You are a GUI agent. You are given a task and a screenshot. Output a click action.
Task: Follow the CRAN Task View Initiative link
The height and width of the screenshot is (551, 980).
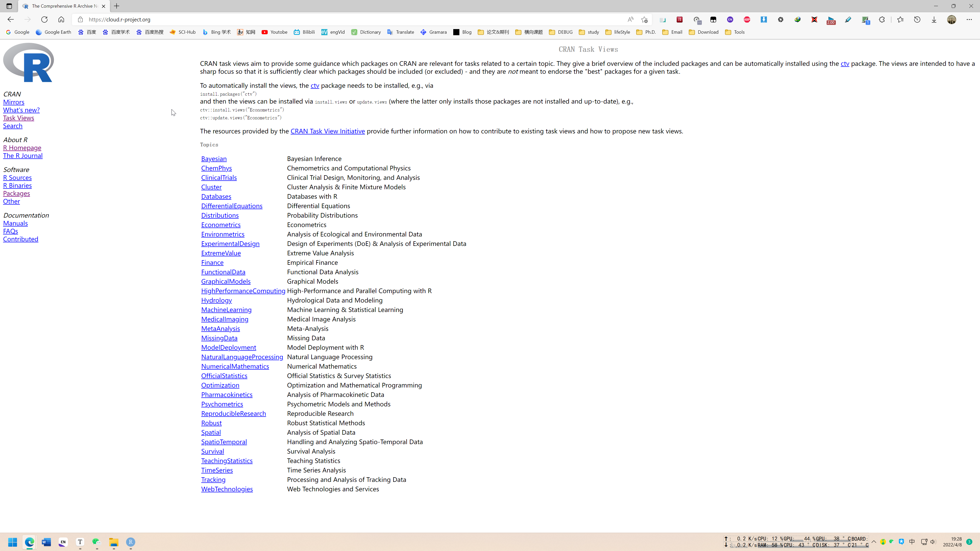[327, 131]
